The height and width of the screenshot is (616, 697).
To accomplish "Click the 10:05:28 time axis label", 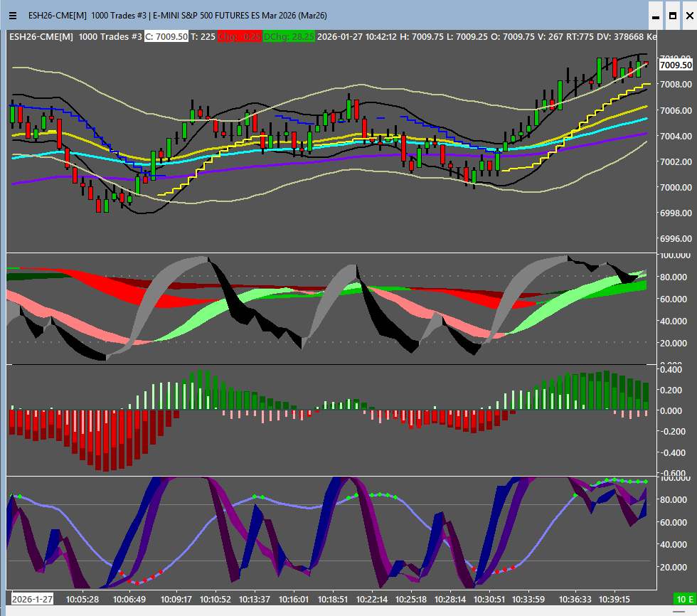I will click(x=83, y=599).
